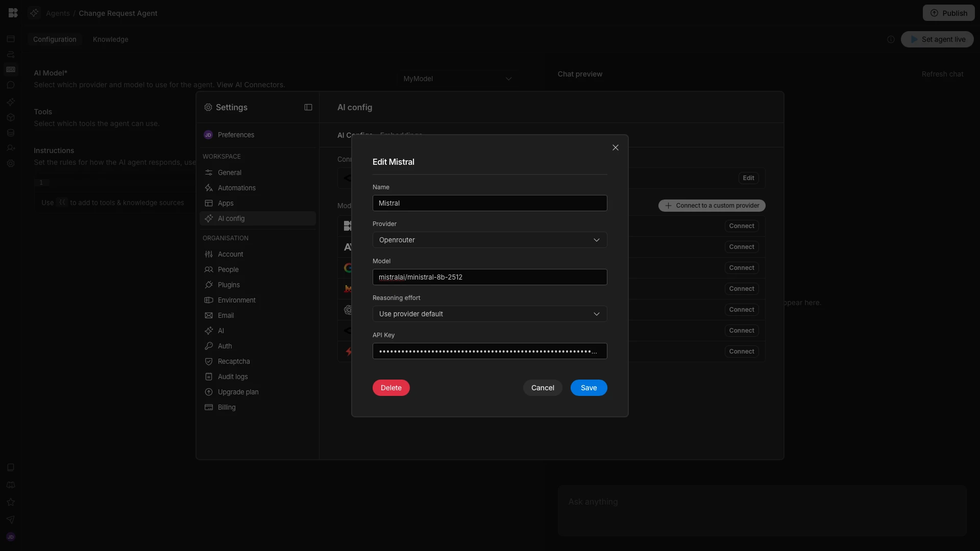
Task: Click the Name input field showing Mistral
Action: point(489,203)
